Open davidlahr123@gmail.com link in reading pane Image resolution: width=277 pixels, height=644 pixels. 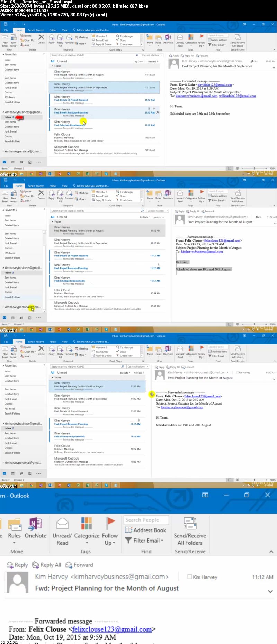click(215, 84)
